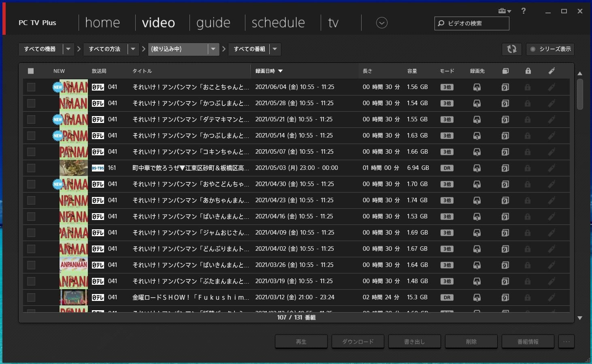The width and height of the screenshot is (592, 364).
Task: Click the copy-count column header icon
Action: (505, 71)
